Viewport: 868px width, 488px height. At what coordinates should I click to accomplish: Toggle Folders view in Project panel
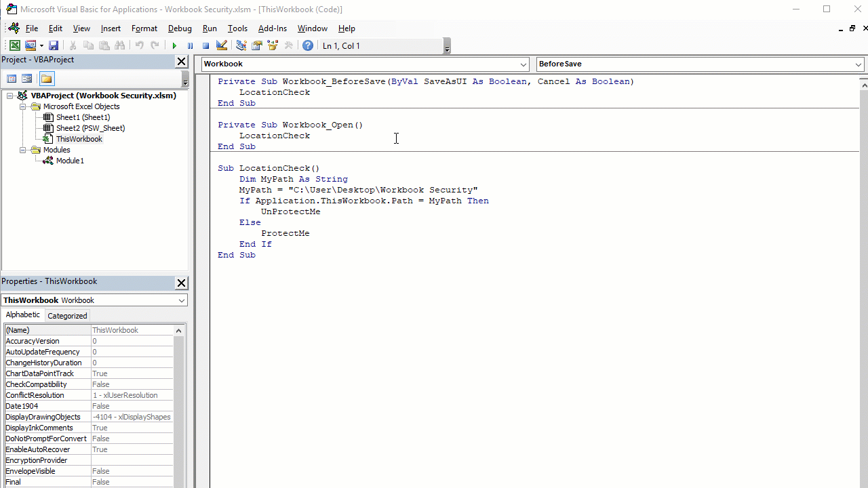coord(46,79)
